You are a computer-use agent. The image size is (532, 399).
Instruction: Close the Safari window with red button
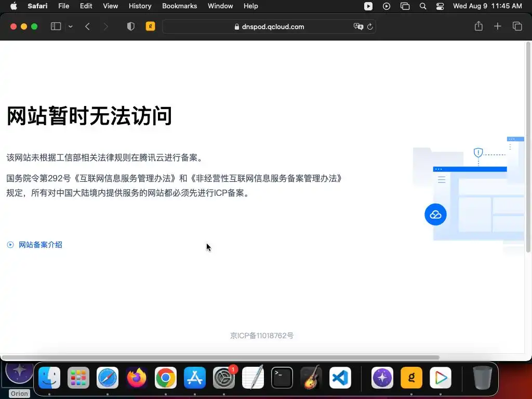click(14, 26)
